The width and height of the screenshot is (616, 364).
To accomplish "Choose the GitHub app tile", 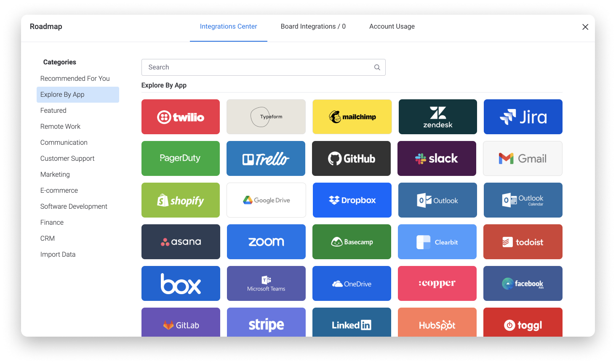I will (351, 158).
